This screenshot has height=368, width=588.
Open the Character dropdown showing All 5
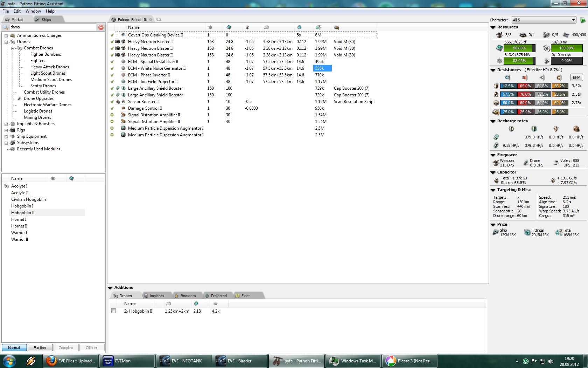pyautogui.click(x=544, y=20)
